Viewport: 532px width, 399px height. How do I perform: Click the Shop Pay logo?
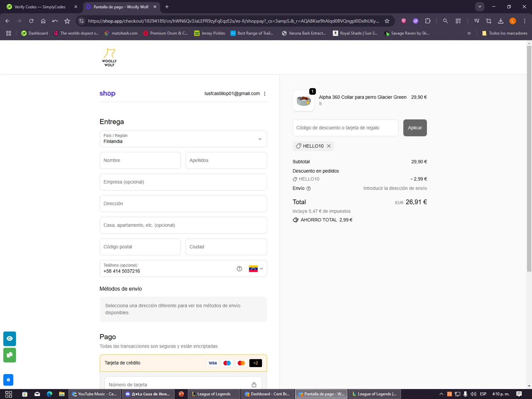(107, 93)
